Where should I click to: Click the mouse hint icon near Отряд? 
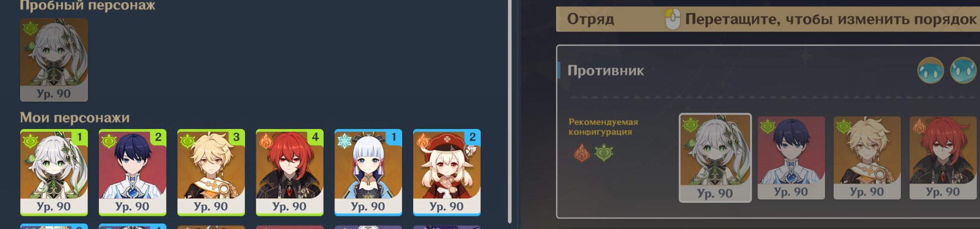tap(673, 19)
